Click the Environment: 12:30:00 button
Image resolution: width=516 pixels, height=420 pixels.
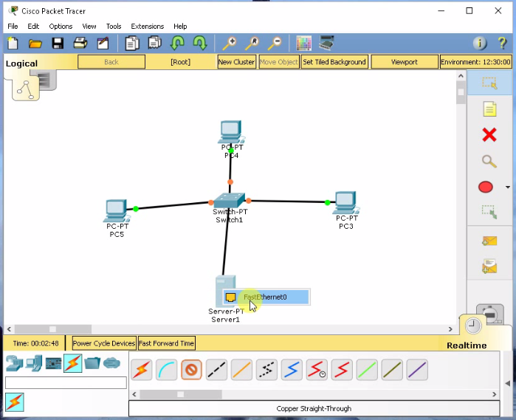[x=475, y=62]
